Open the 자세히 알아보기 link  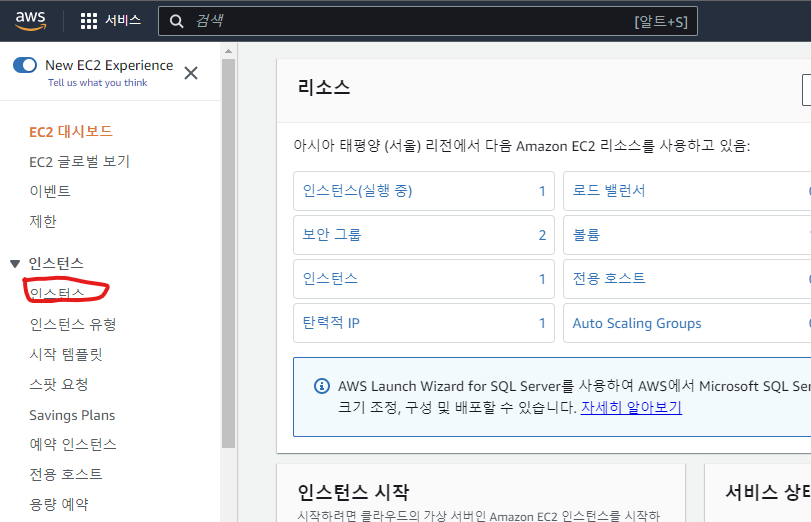(631, 408)
